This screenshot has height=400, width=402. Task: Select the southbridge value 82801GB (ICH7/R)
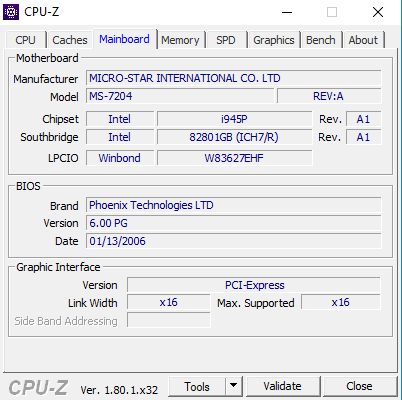tap(234, 137)
